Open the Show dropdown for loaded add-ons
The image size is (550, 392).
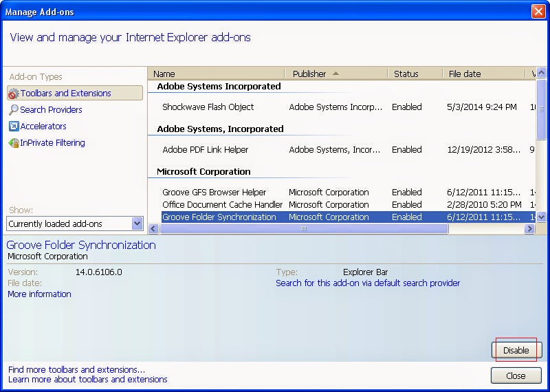coord(137,224)
